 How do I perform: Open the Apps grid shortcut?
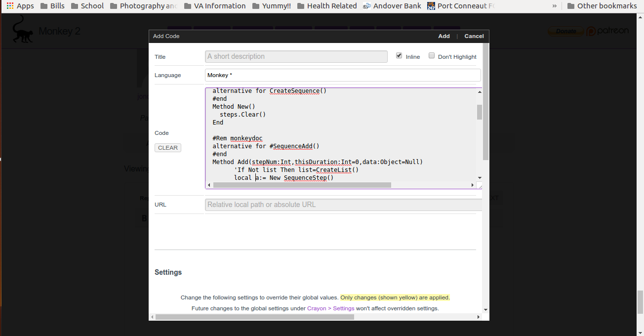click(x=20, y=6)
